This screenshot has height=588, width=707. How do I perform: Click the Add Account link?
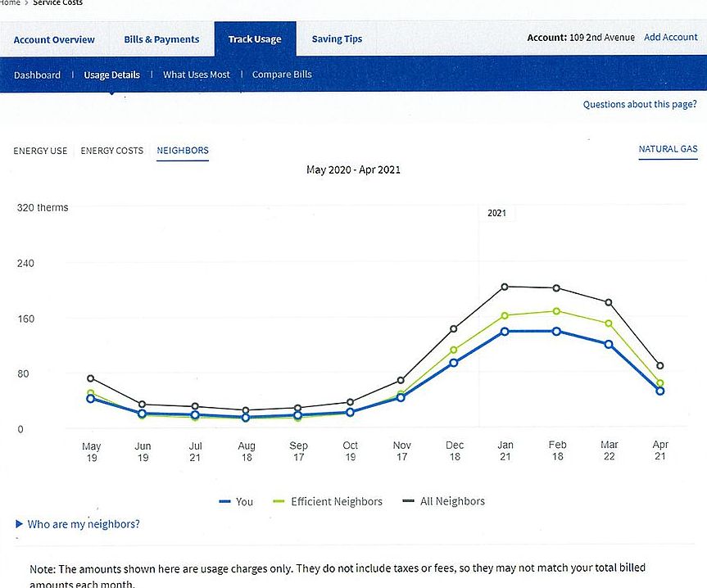coord(670,37)
